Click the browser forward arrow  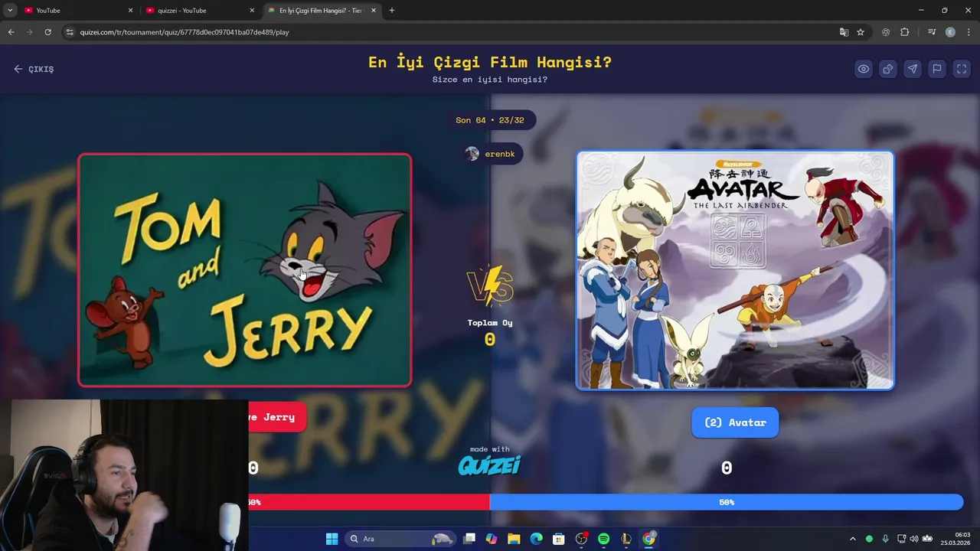click(x=29, y=32)
